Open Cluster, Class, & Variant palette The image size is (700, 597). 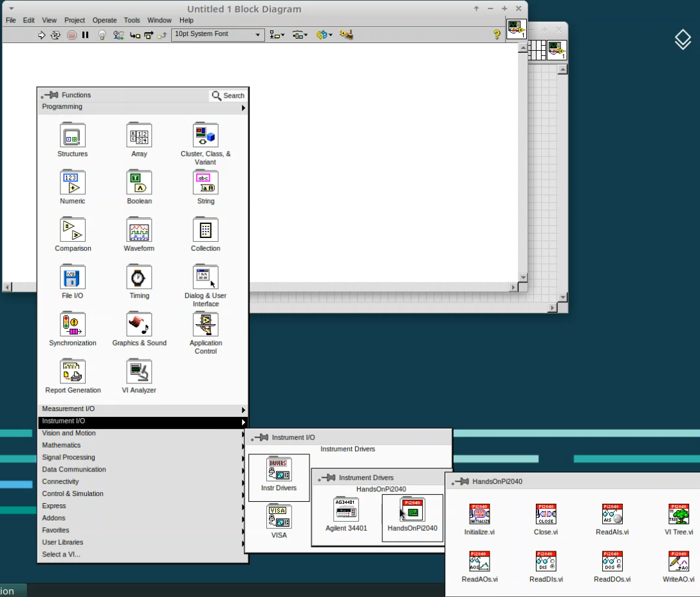coord(205,135)
